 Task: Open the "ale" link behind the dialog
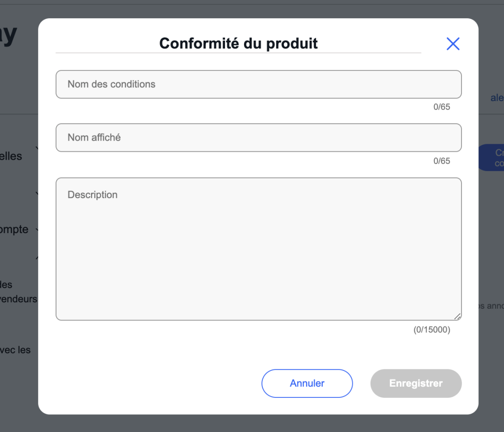(x=497, y=98)
